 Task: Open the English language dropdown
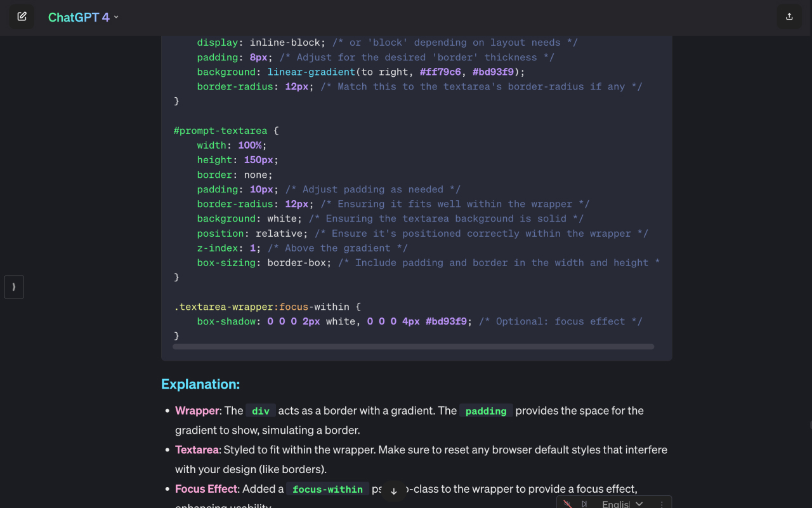[622, 504]
